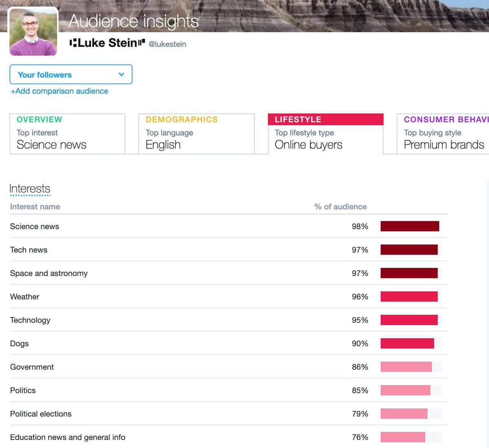Click the Interests heading
The image size is (489, 448).
[x=30, y=189]
